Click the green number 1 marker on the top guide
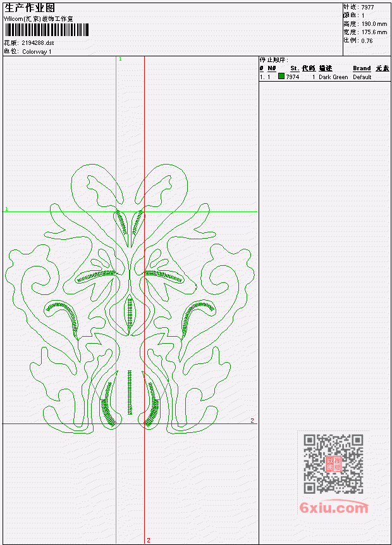Screen dimensions: 392x545 (121, 60)
